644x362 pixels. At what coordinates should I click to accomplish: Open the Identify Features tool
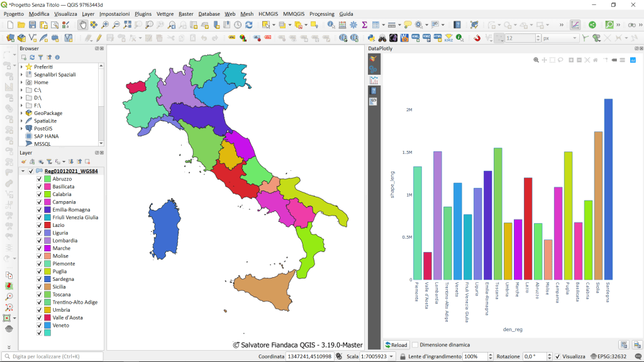pyautogui.click(x=331, y=25)
